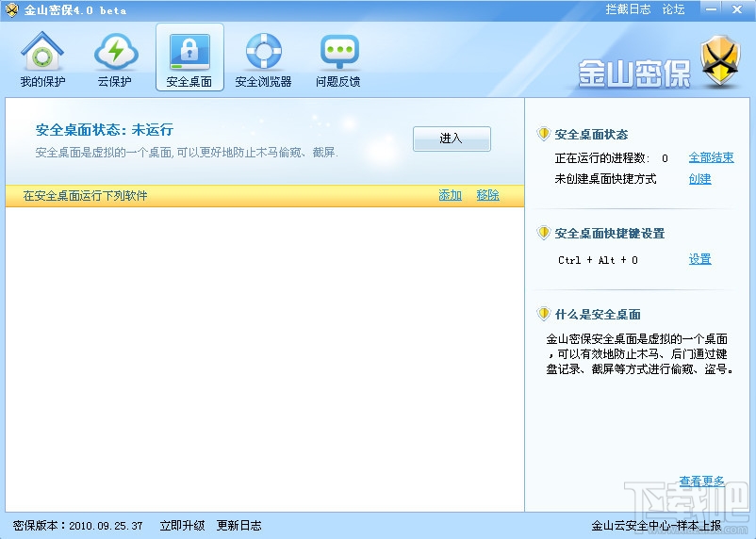
Task: Click the 密保版本：2010.09.25.37 text
Action: point(77,525)
